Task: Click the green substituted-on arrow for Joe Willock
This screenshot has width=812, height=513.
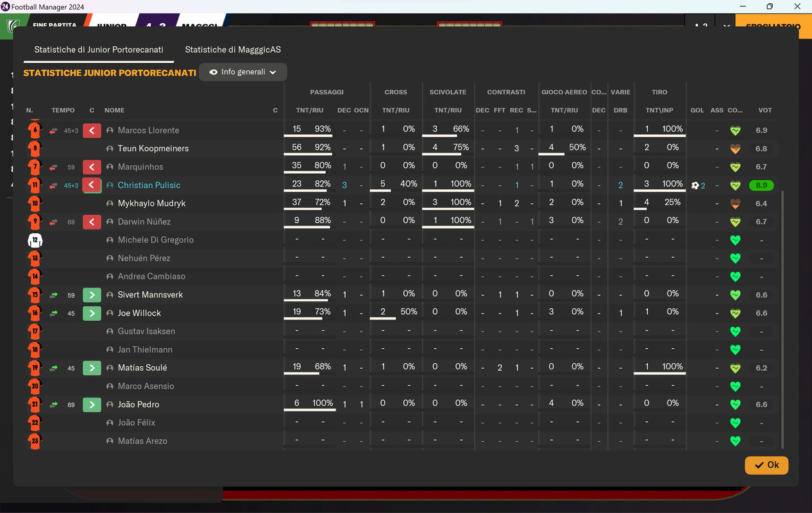Action: [92, 314]
